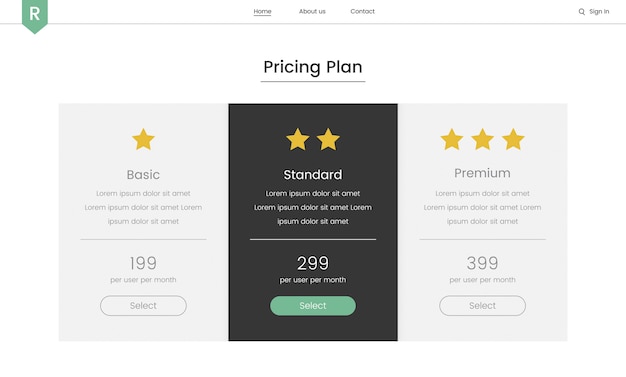Open the About us page

coord(312,12)
